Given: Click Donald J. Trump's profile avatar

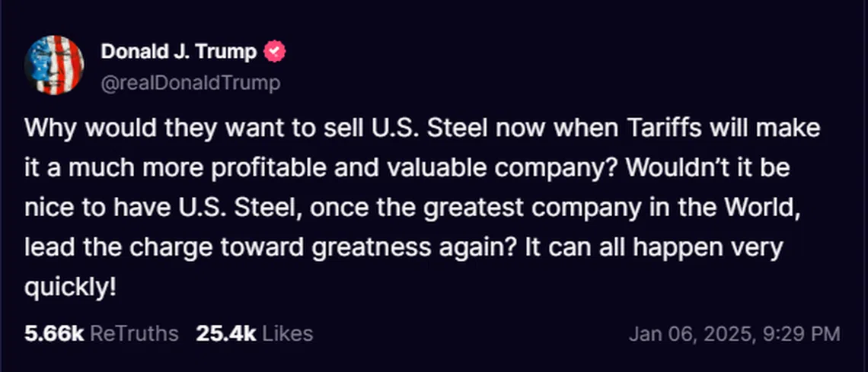Looking at the screenshot, I should coord(53,65).
